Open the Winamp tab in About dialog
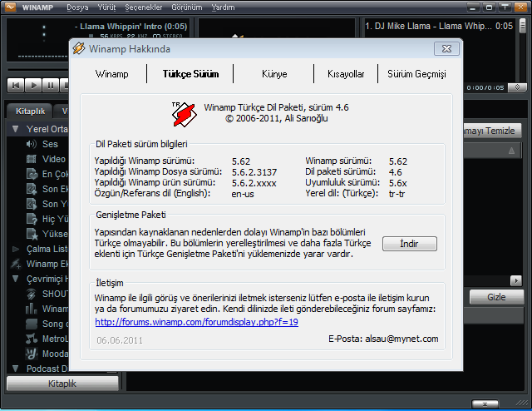 click(112, 74)
